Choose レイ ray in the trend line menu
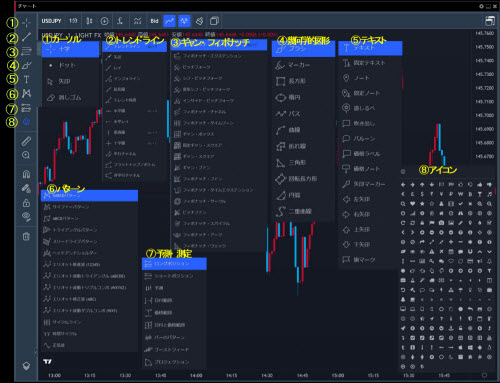Screen dimensions: 500x383 pyautogui.click(x=135, y=68)
